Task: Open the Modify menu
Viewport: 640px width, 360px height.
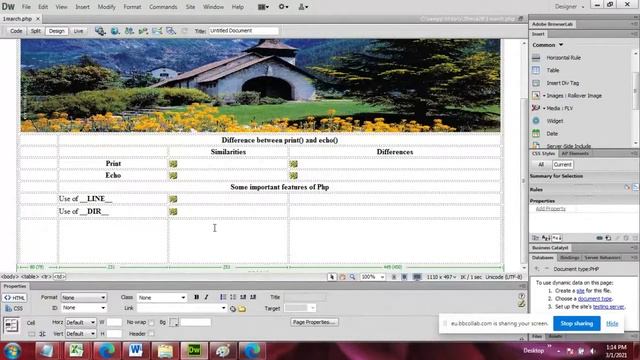Action: [107, 7]
